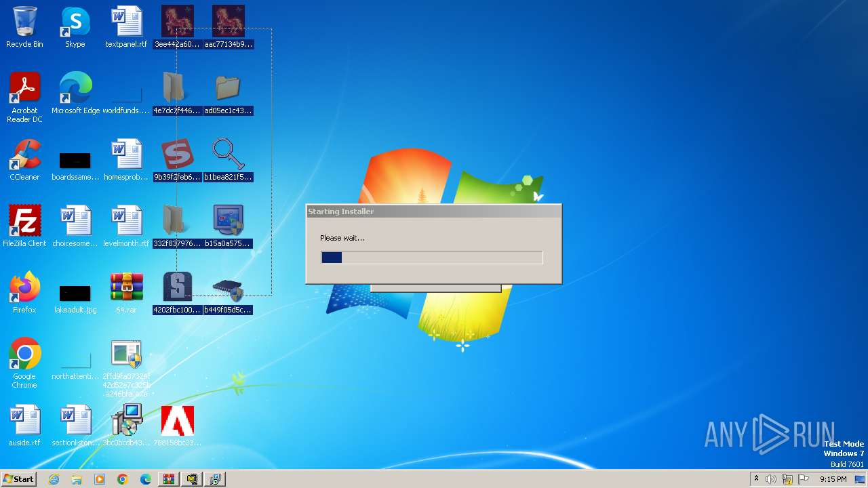Select the levelmonth.rtf document icon

(x=126, y=226)
